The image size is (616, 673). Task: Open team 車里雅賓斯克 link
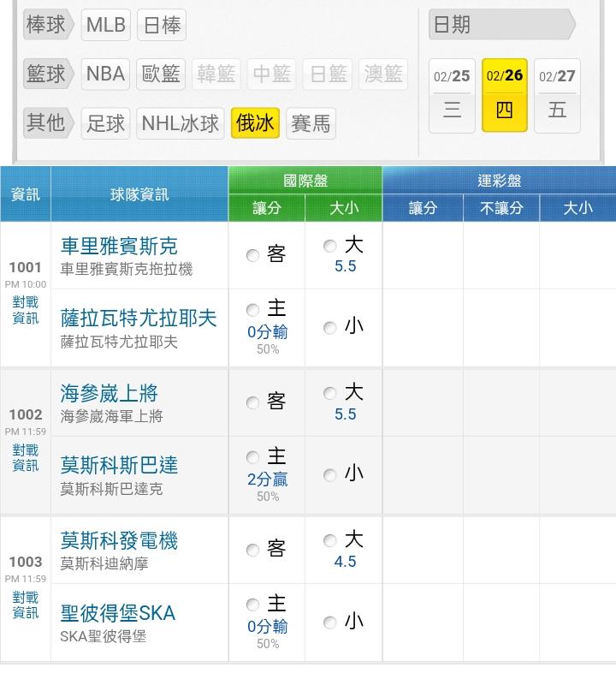119,246
